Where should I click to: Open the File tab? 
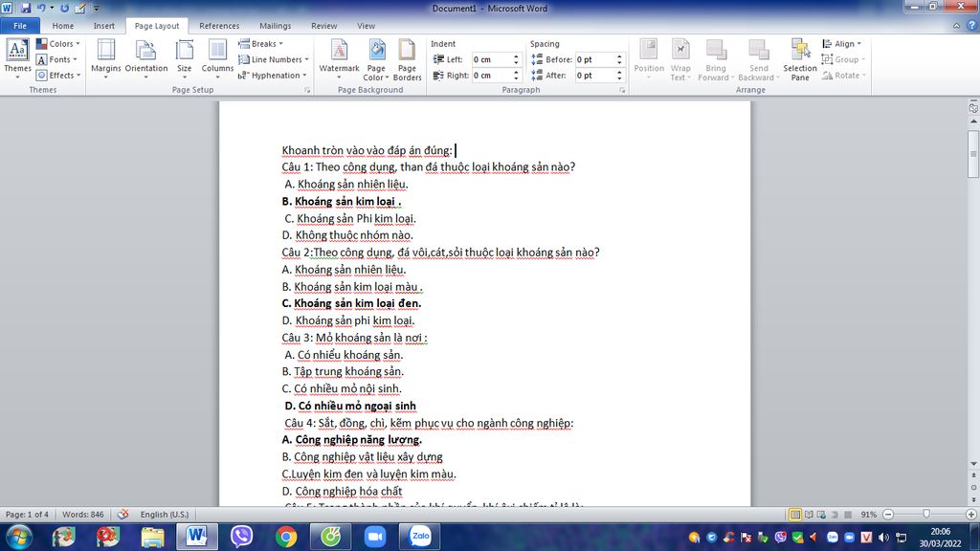pyautogui.click(x=20, y=26)
